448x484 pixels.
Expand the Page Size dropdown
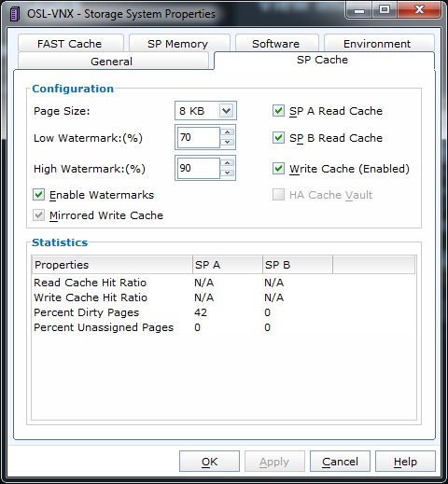[x=227, y=110]
